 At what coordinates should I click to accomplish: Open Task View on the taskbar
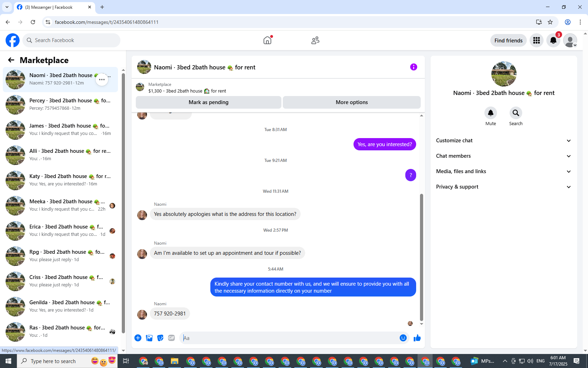click(126, 361)
